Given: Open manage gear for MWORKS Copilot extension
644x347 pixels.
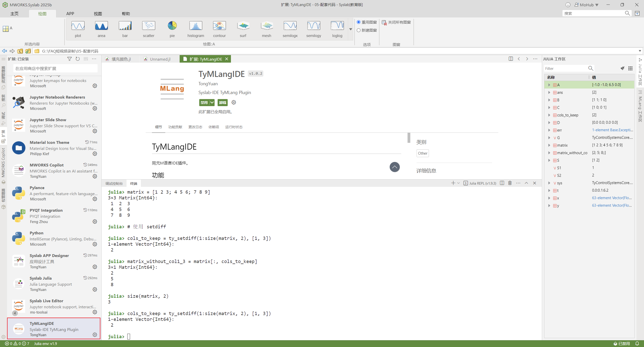Looking at the screenshot, I should point(95,176).
